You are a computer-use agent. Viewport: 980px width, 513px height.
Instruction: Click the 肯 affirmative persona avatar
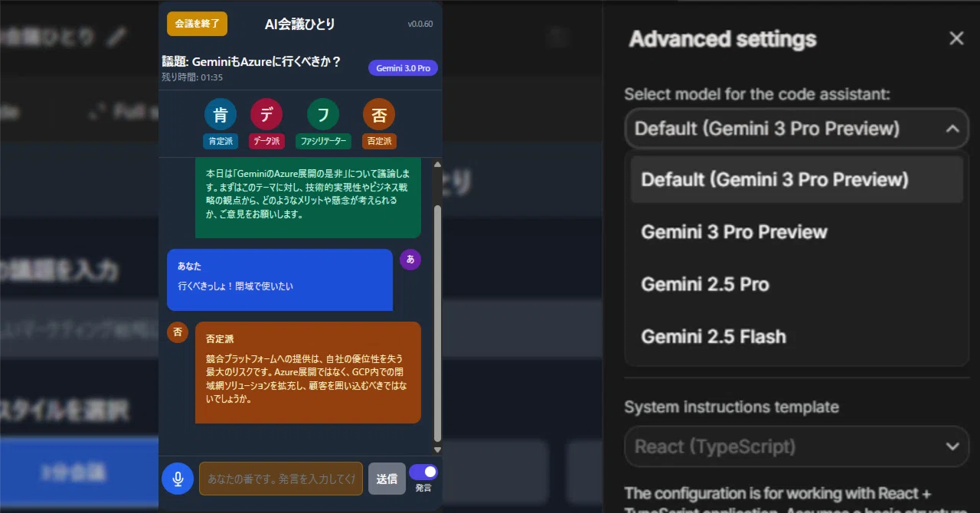(220, 115)
